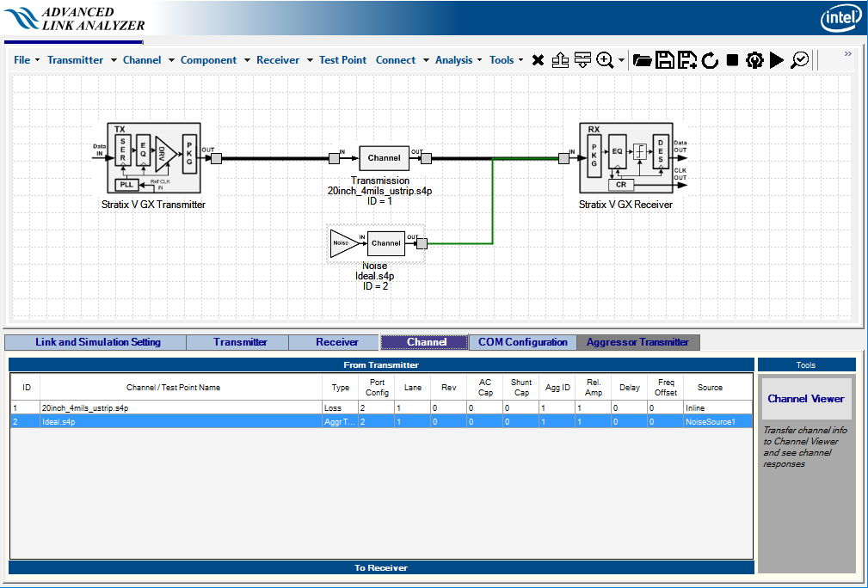868x588 pixels.
Task: Switch to Link and Simulation Setting tab
Action: click(x=97, y=342)
